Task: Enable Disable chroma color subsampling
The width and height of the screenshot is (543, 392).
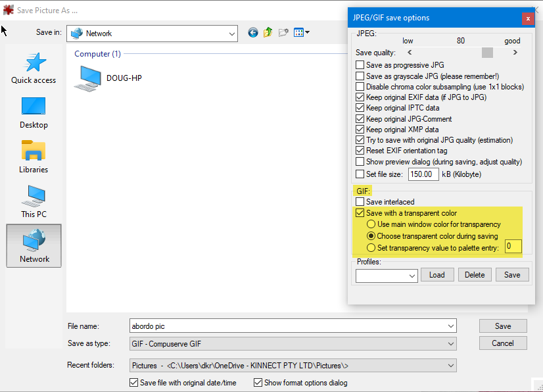Action: click(360, 86)
